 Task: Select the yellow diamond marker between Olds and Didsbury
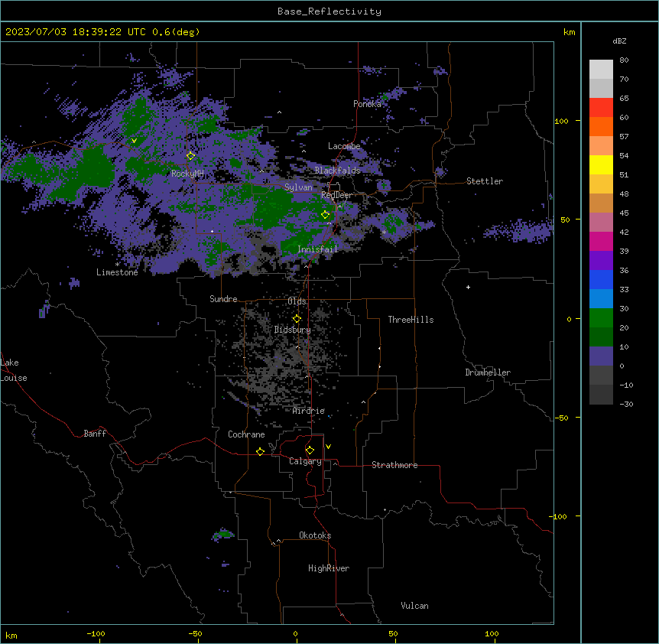(297, 319)
